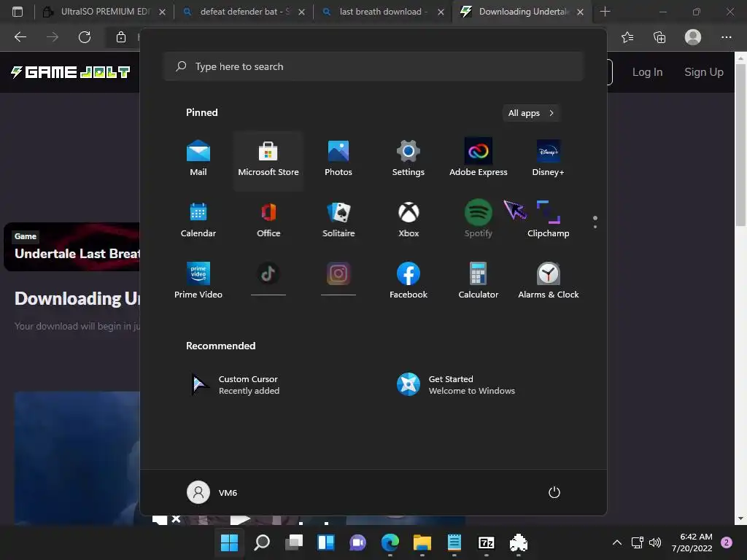747x560 pixels.
Task: Open notifications badge showing 2
Action: pos(727,542)
